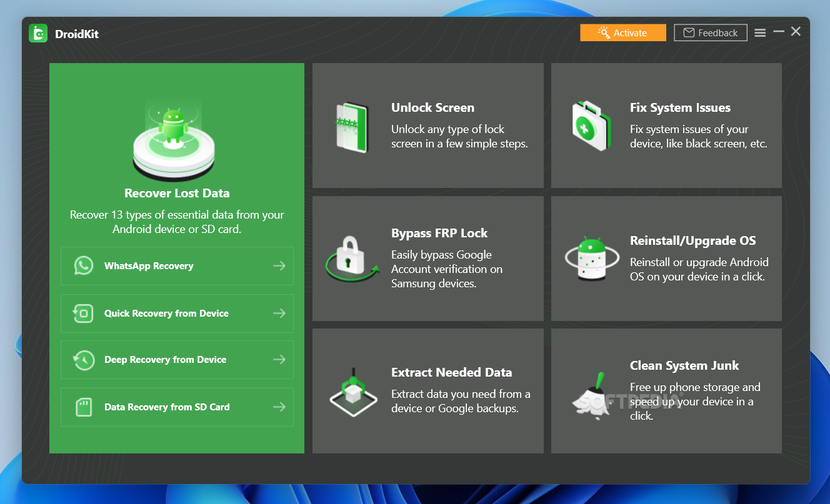Screen dimensions: 830x504
Task: Close the DroidKit window
Action: [796, 31]
